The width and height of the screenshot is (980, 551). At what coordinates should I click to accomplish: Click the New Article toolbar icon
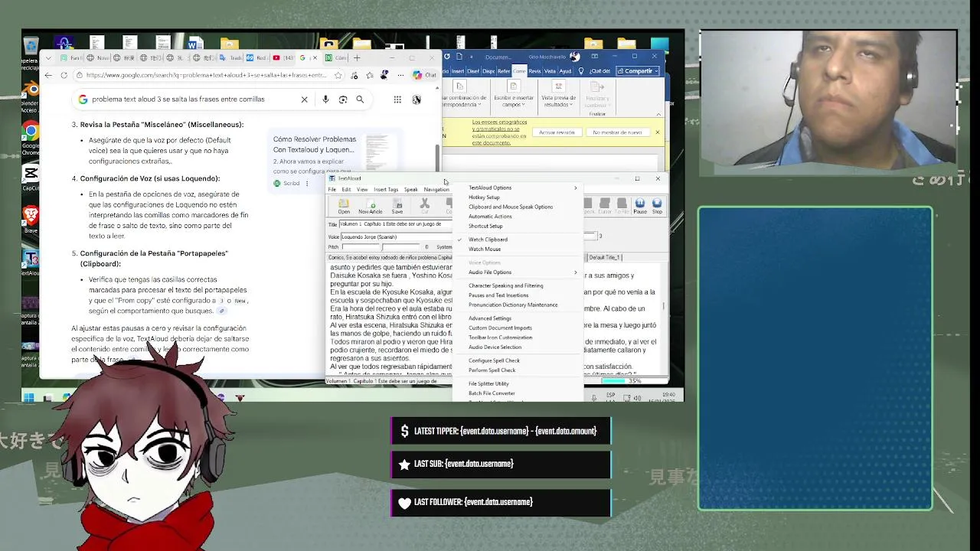click(x=370, y=206)
